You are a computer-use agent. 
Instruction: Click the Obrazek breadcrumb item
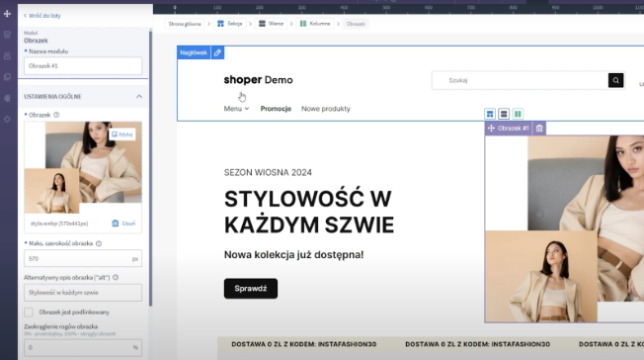(x=356, y=24)
